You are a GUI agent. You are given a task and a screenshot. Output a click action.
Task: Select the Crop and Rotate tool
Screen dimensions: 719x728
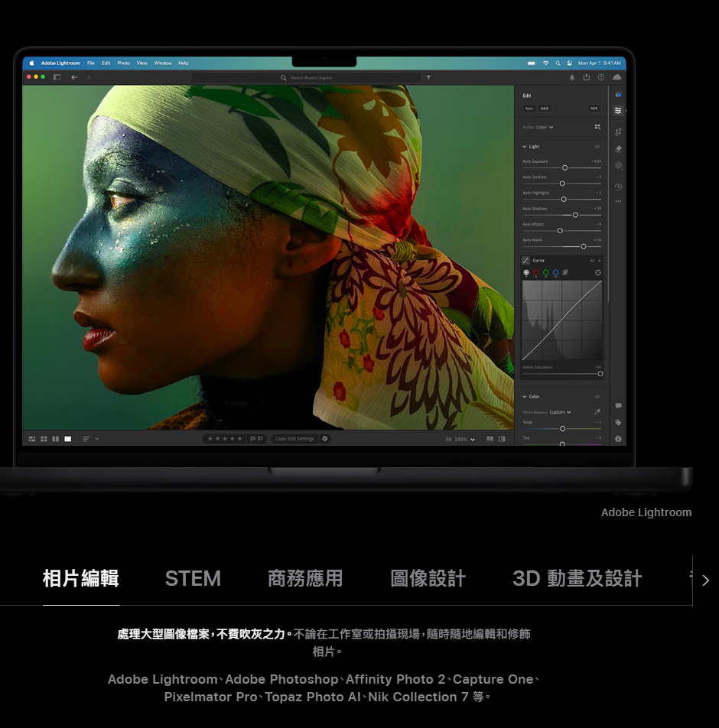click(x=618, y=132)
